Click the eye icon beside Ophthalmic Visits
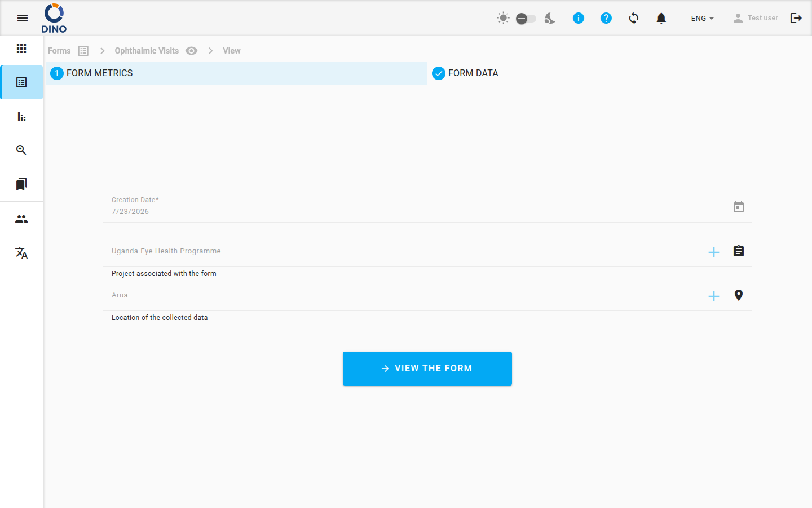 pos(192,51)
